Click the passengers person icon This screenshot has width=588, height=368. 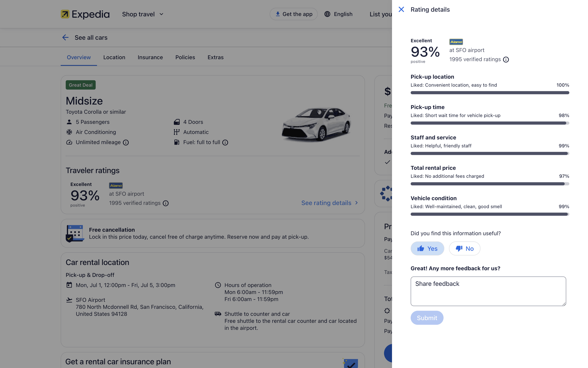(x=69, y=122)
